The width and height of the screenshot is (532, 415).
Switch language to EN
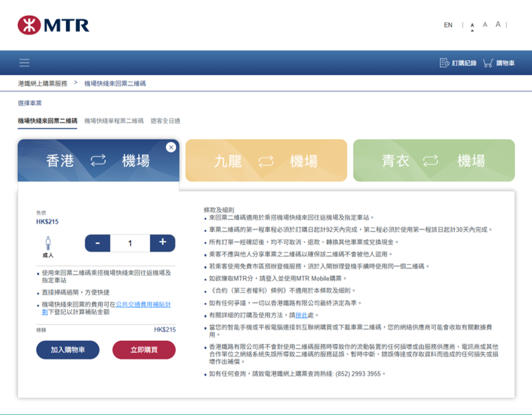tap(448, 25)
